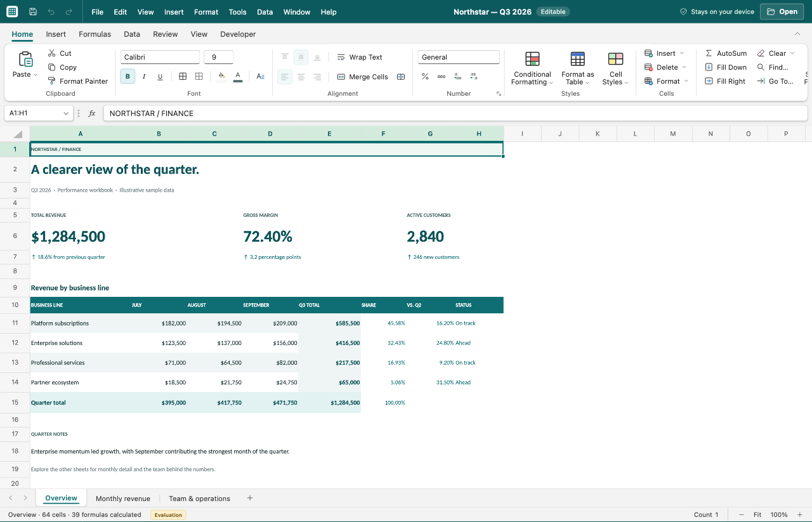Expand the Cell Styles menu
This screenshot has height=522, width=812.
pos(615,69)
